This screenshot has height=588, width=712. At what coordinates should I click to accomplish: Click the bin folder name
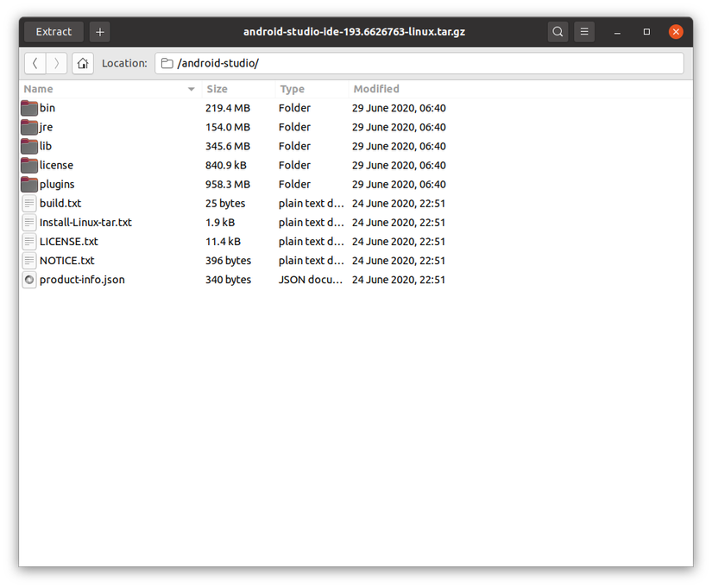(x=47, y=108)
